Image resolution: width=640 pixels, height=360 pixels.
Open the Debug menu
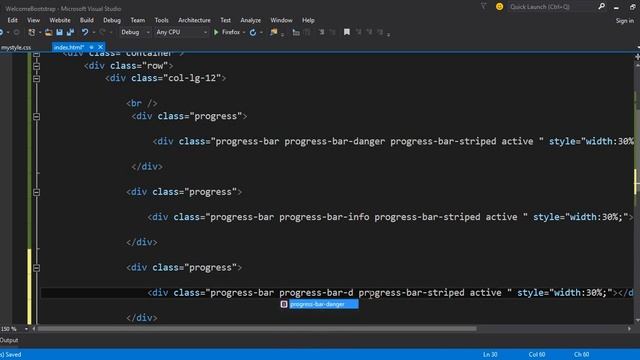click(112, 20)
